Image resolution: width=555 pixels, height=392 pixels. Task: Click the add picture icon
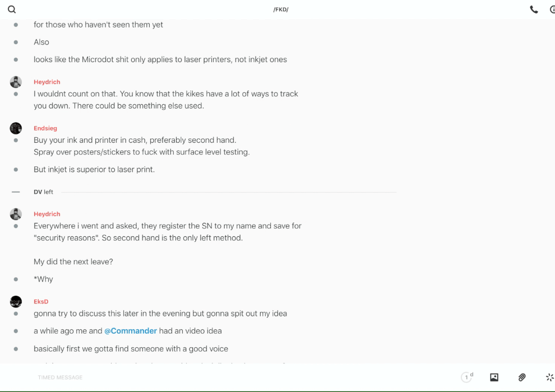tap(494, 377)
